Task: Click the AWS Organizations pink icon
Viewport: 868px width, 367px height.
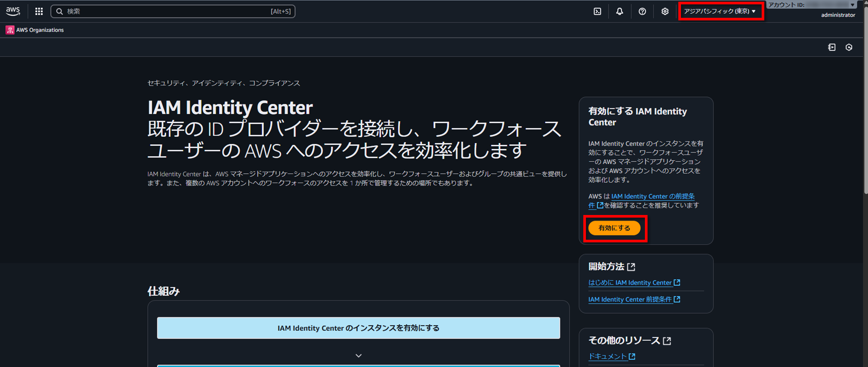Action: (10, 30)
